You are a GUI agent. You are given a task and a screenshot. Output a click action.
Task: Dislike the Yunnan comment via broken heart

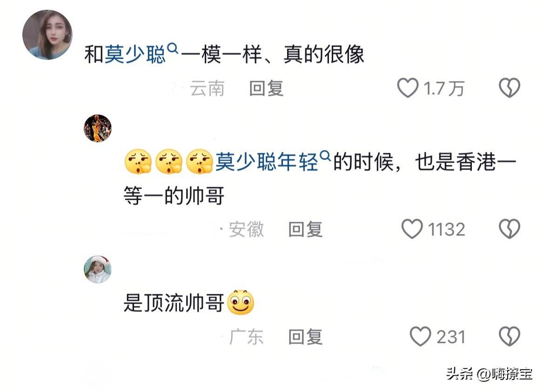pos(509,88)
